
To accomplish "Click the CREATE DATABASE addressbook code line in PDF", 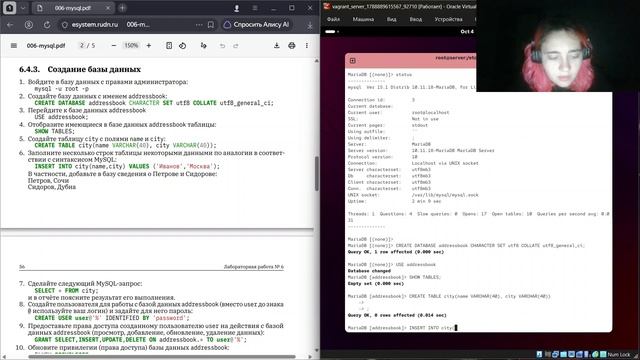I will click(154, 103).
